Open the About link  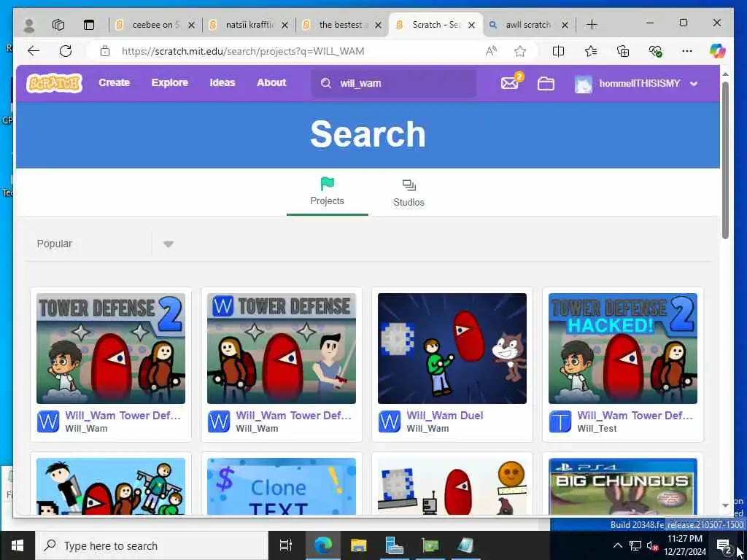271,82
